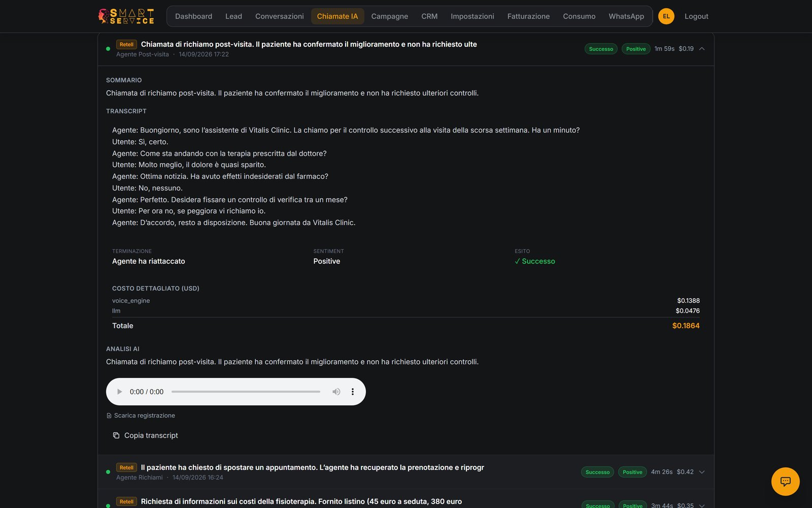812x508 pixels.
Task: Click Successo badge on 4m 26s call
Action: click(x=597, y=472)
